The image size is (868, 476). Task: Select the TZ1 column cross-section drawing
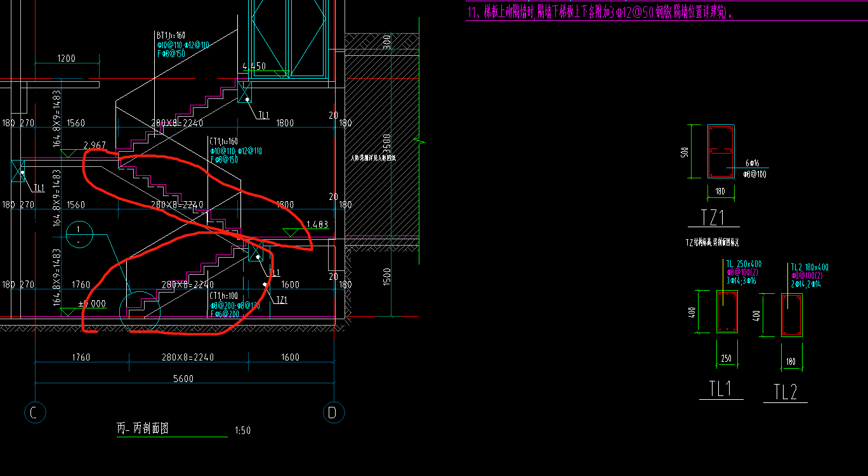721,151
